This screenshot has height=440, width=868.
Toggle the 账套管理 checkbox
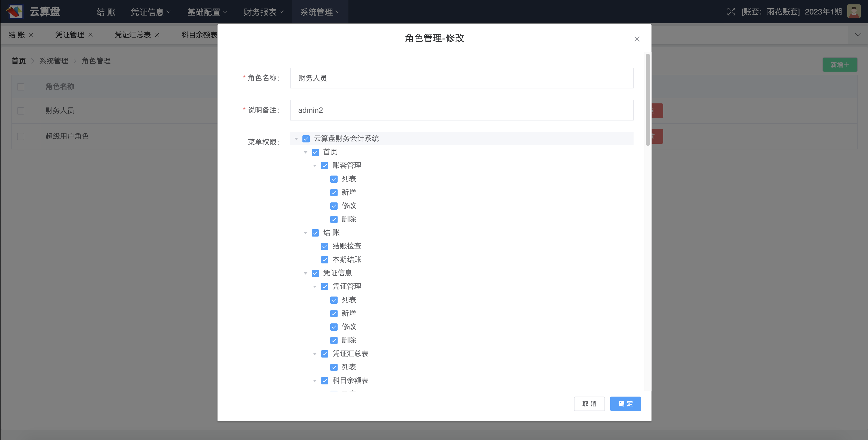[x=324, y=166]
